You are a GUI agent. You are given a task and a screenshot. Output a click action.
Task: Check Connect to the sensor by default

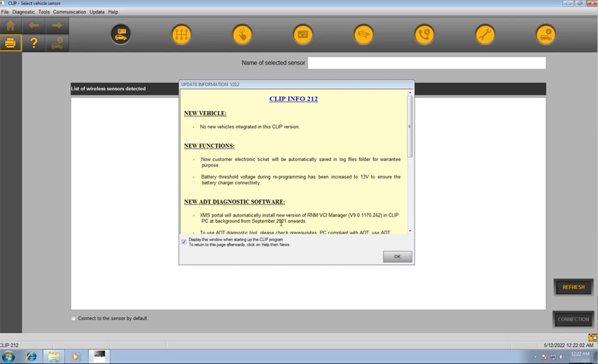click(73, 318)
